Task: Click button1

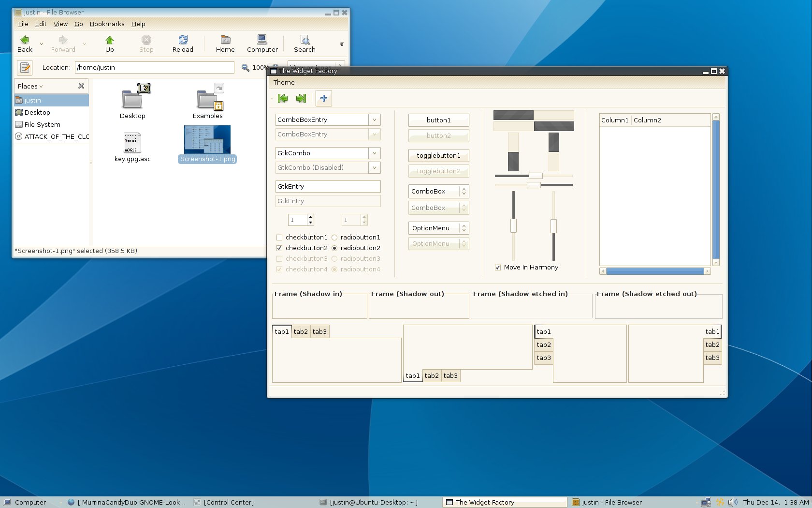Action: tap(439, 120)
